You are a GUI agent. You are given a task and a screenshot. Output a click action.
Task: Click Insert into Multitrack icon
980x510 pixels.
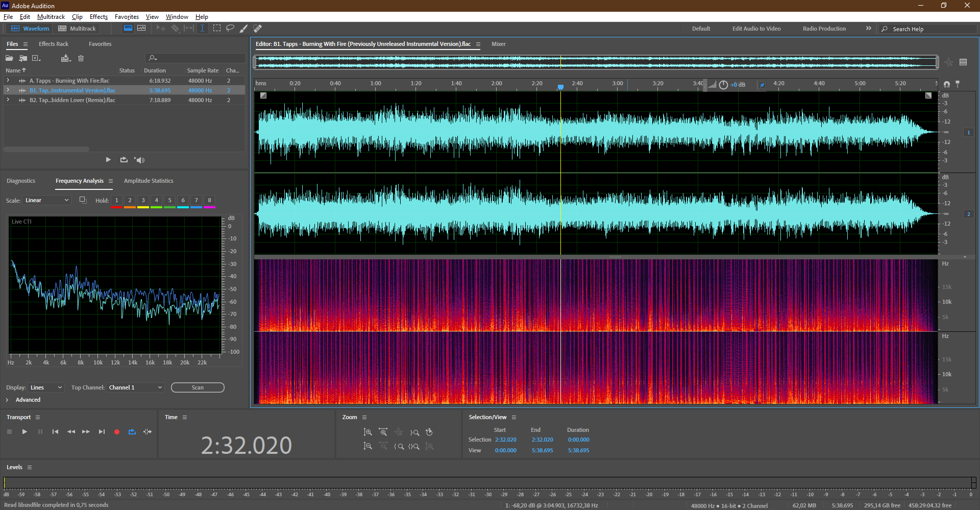coord(65,58)
